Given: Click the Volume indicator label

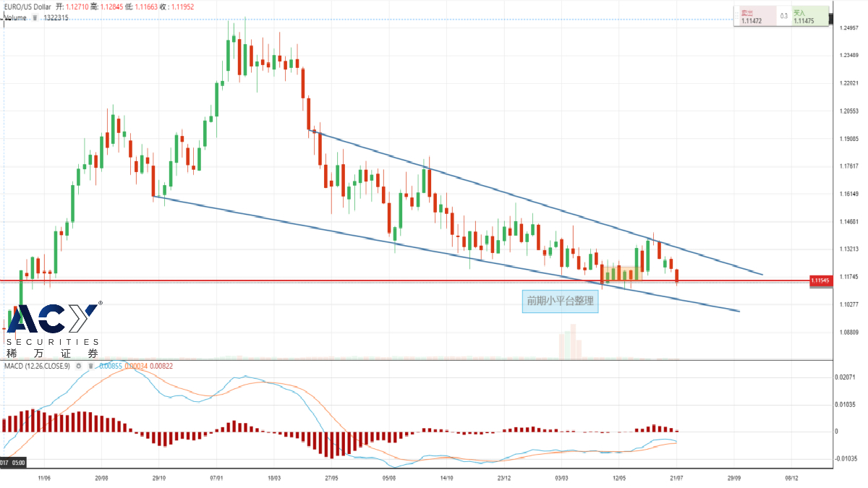Looking at the screenshot, I should [16, 17].
